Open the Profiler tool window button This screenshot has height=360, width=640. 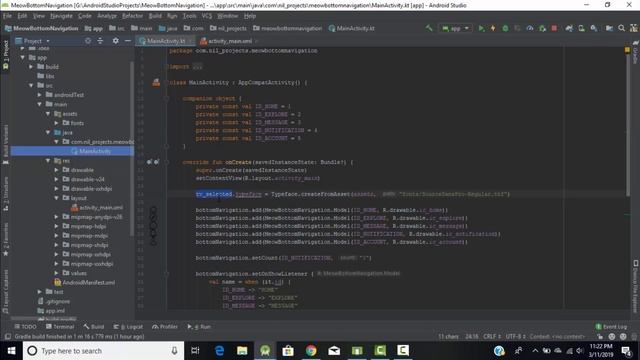(165, 327)
